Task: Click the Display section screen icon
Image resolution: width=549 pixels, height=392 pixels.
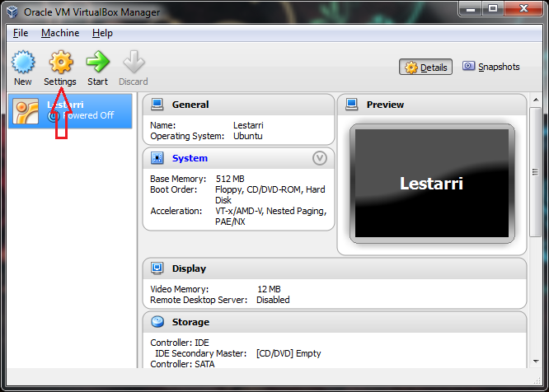Action: [157, 268]
